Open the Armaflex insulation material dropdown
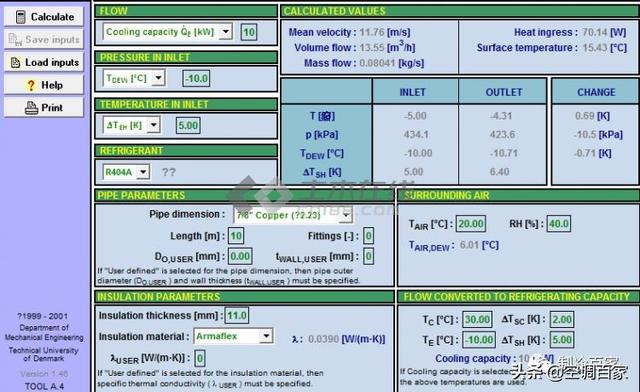 point(266,336)
